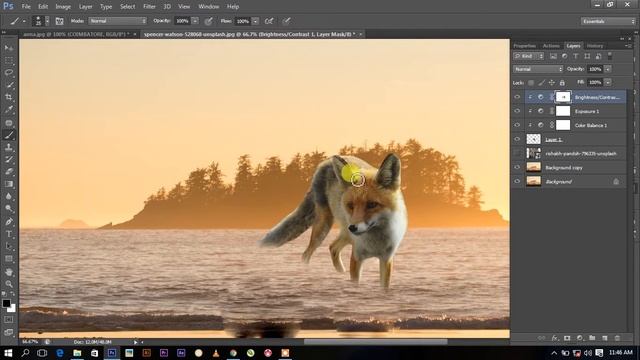Screen dimensions: 640x360
Task: Select the Zoom tool
Action: pos(9,284)
